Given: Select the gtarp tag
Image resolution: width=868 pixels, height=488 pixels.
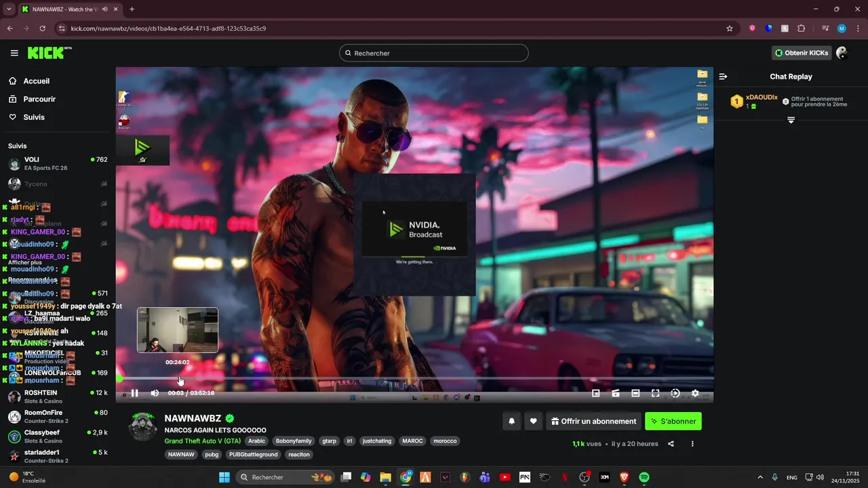Looking at the screenshot, I should tap(330, 441).
